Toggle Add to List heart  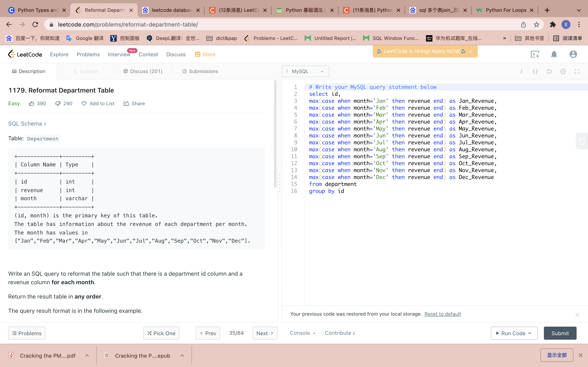[84, 104]
